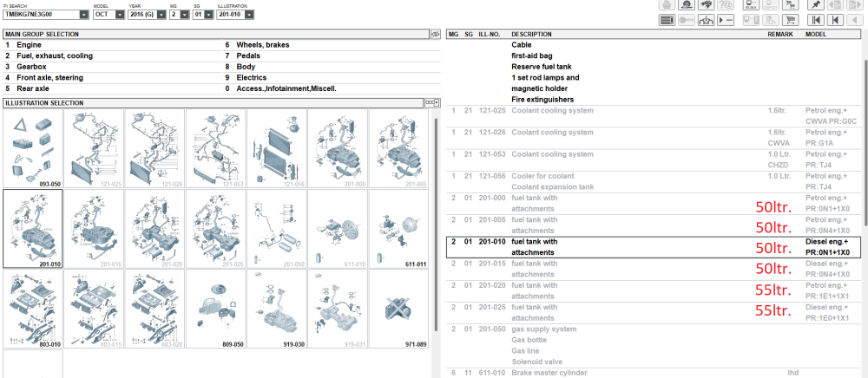Select row 611-010 Brake master cylinder

(x=654, y=373)
